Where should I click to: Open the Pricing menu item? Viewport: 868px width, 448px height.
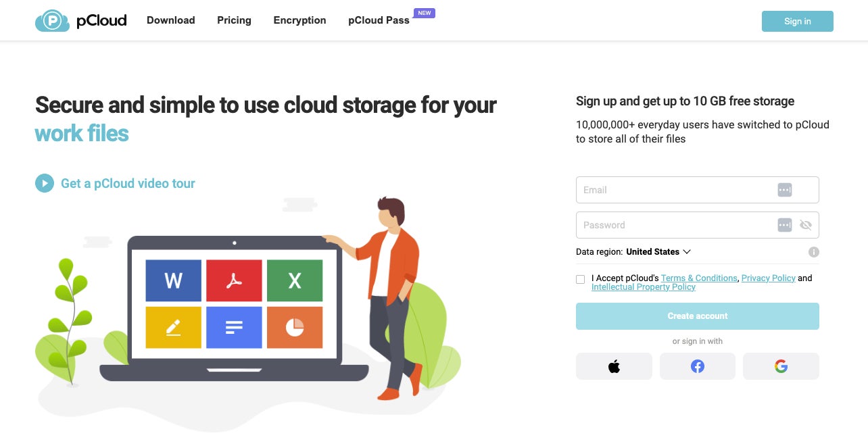[x=234, y=20]
